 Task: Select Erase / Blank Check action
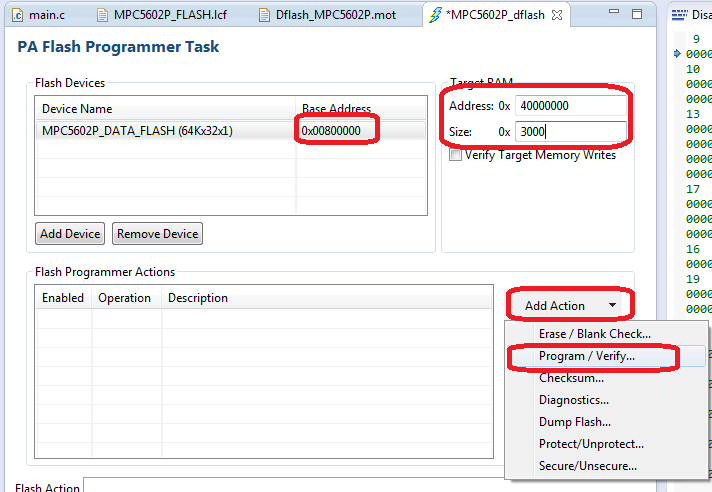click(x=594, y=333)
